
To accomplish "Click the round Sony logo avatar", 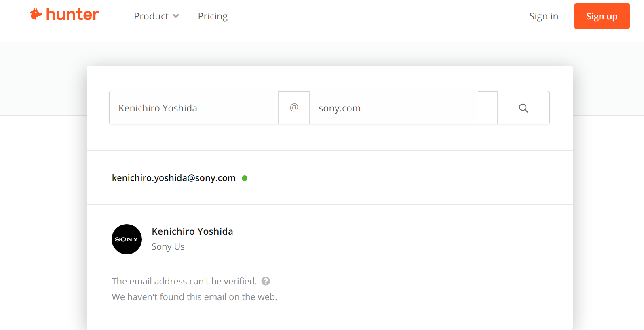I will [127, 239].
